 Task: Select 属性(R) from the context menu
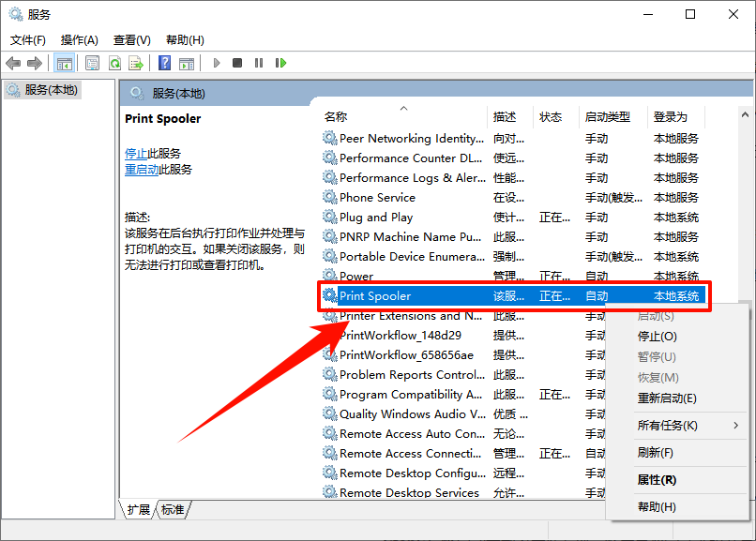(x=657, y=480)
